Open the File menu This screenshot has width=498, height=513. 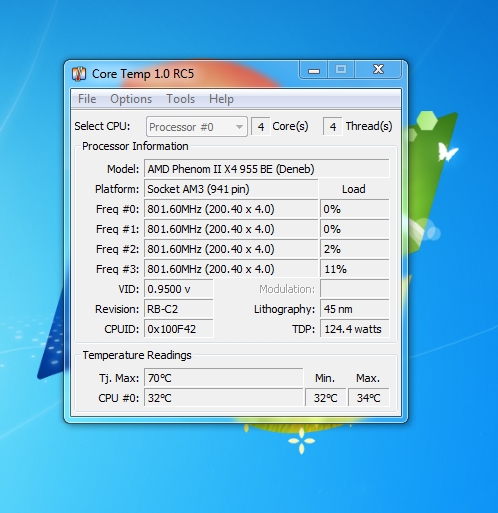click(87, 99)
